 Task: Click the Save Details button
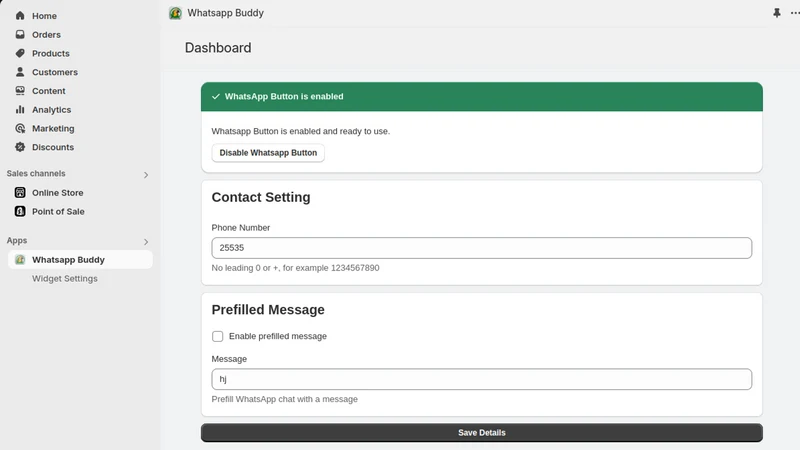pos(482,433)
